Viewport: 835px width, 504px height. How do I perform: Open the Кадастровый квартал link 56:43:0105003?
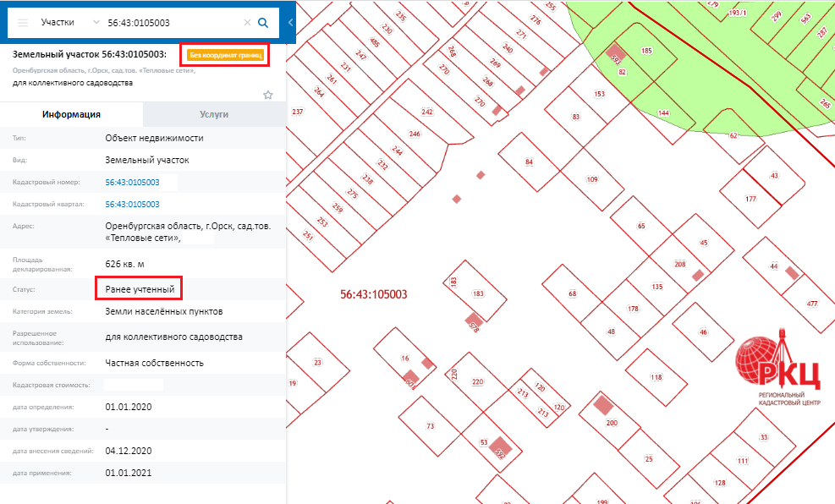click(x=132, y=204)
